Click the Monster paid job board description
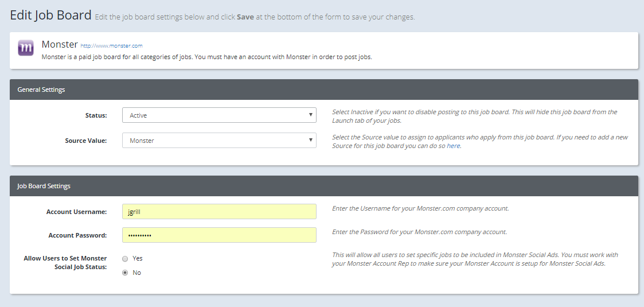This screenshot has height=307, width=644. click(x=206, y=57)
